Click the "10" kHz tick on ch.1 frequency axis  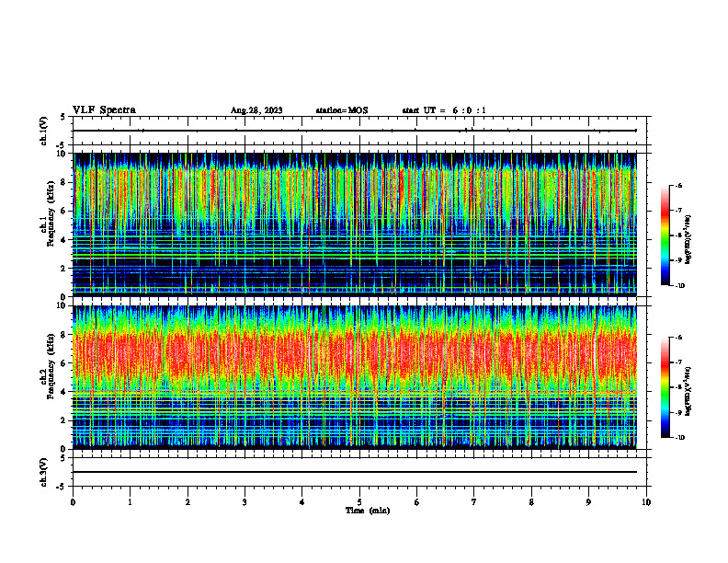click(63, 154)
